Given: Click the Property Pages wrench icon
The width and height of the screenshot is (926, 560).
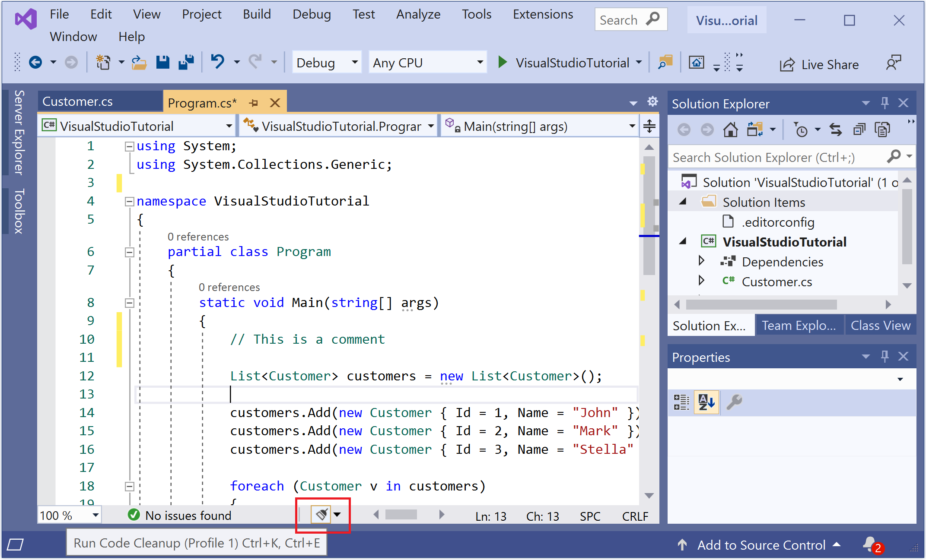Looking at the screenshot, I should click(x=734, y=402).
